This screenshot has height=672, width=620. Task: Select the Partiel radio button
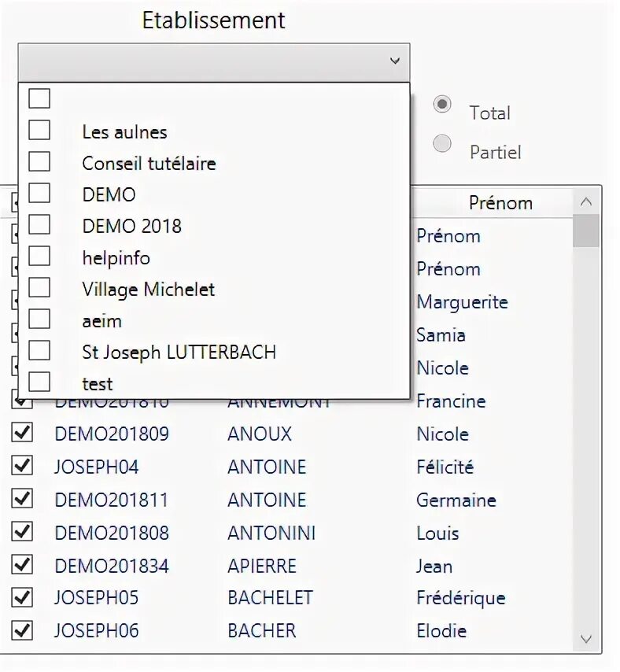pyautogui.click(x=443, y=143)
